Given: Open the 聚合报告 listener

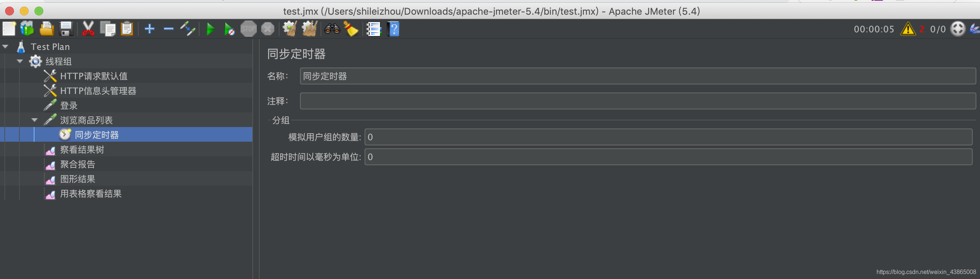Looking at the screenshot, I should (77, 164).
